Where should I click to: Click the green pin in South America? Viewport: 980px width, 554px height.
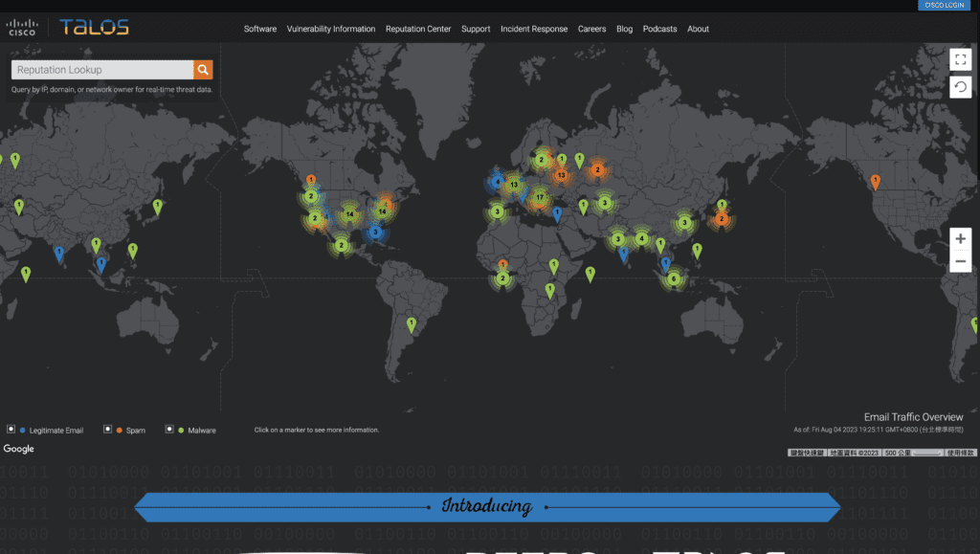tap(412, 324)
